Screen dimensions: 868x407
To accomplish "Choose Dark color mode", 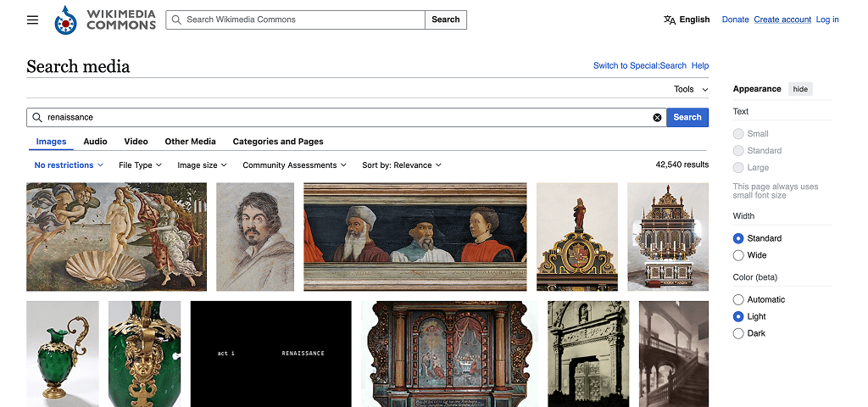I will pos(738,333).
